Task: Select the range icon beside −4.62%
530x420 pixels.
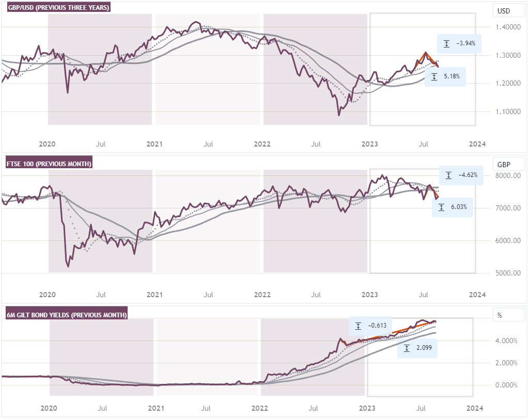Action: tap(448, 175)
